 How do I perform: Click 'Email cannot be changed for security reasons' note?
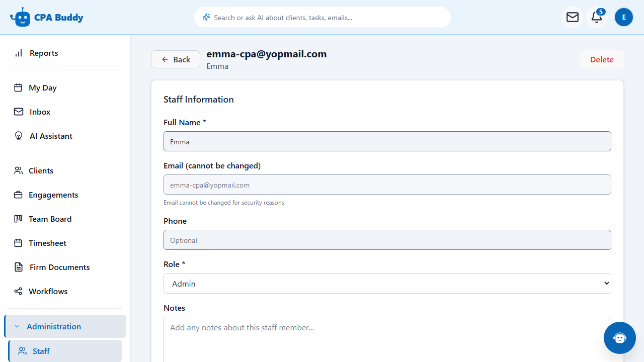tap(224, 203)
